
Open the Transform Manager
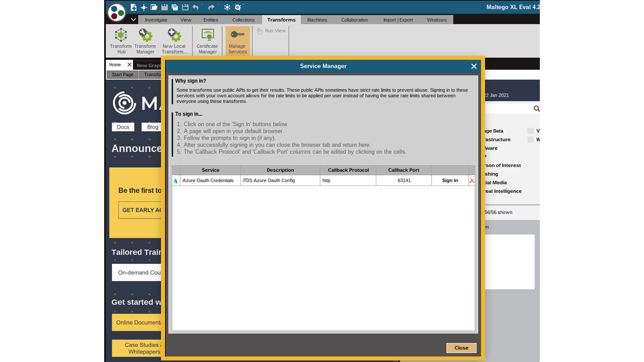(145, 41)
